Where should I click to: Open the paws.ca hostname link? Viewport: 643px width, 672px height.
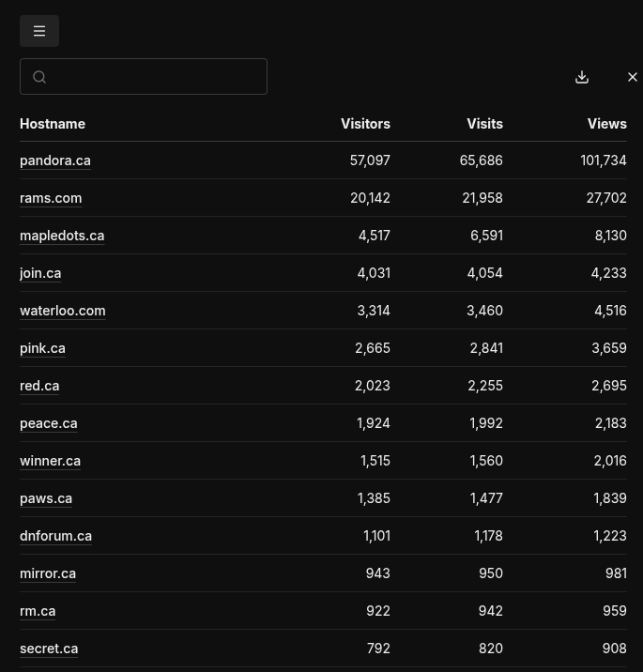[46, 498]
